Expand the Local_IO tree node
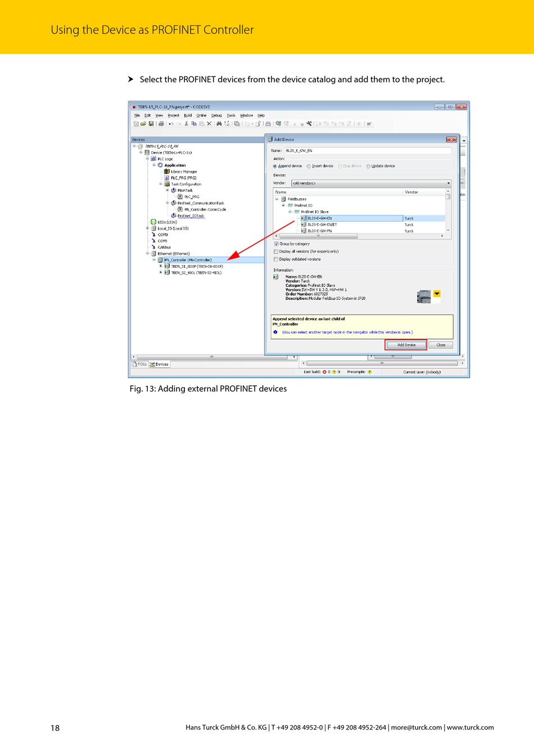The height and width of the screenshot is (756, 534). (147, 228)
